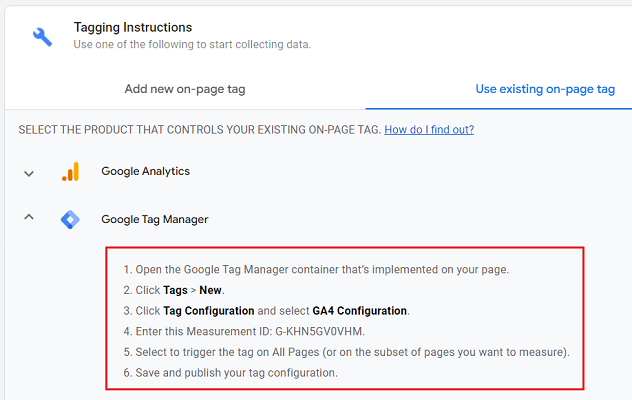Viewport: 632px width, 400px height.
Task: Expand the Google Analytics section chevron
Action: click(29, 174)
